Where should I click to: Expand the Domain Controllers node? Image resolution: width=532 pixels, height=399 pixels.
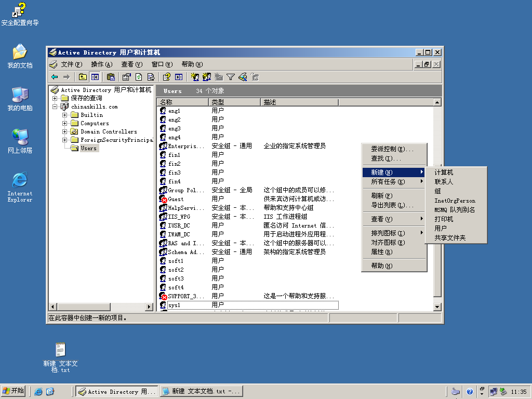click(x=64, y=131)
